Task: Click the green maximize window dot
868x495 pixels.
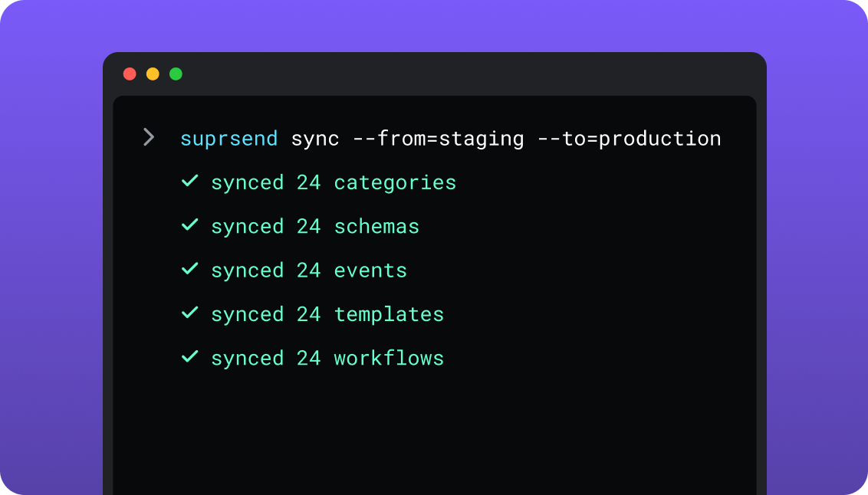Action: point(176,74)
